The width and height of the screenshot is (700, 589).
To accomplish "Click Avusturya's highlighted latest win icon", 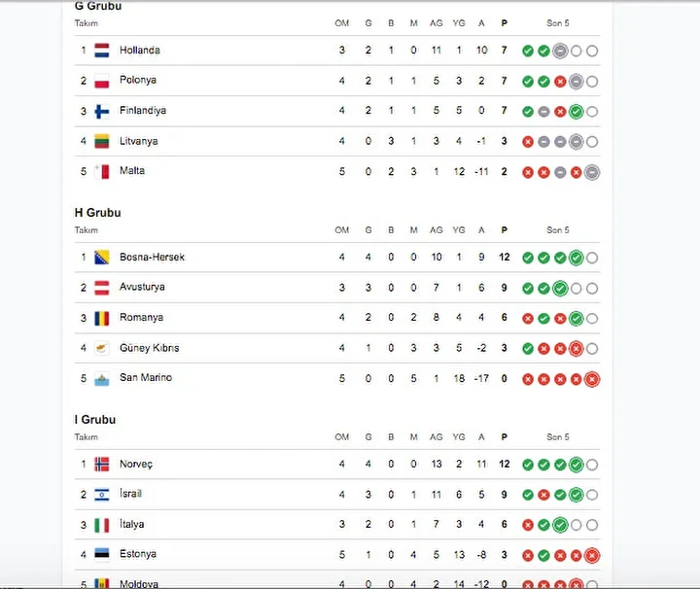I will pos(560,289).
